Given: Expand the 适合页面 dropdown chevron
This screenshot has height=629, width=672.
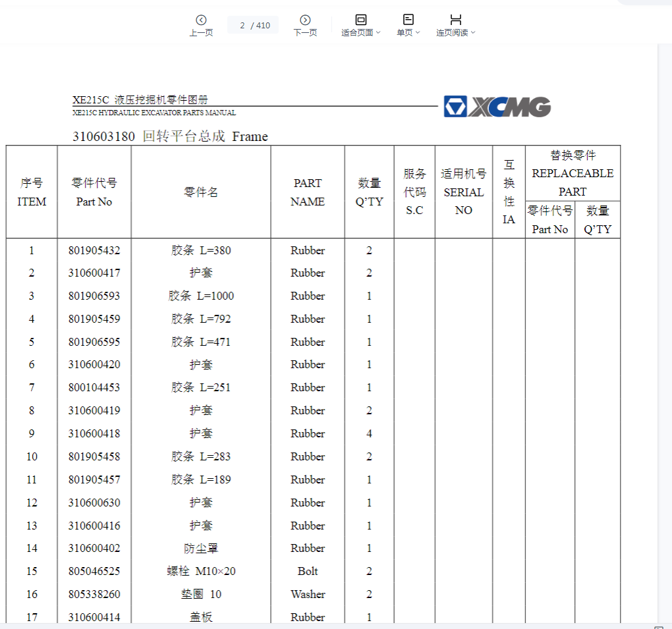Looking at the screenshot, I should point(378,33).
